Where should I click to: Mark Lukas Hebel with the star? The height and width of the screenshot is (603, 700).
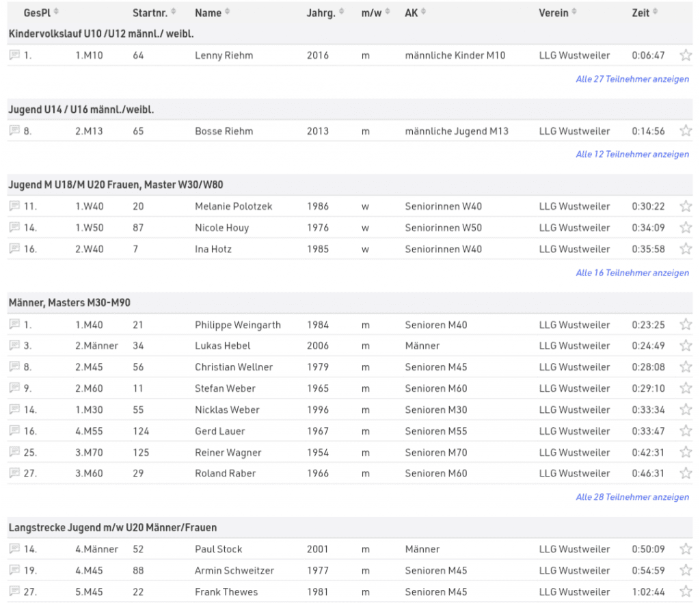pyautogui.click(x=686, y=346)
